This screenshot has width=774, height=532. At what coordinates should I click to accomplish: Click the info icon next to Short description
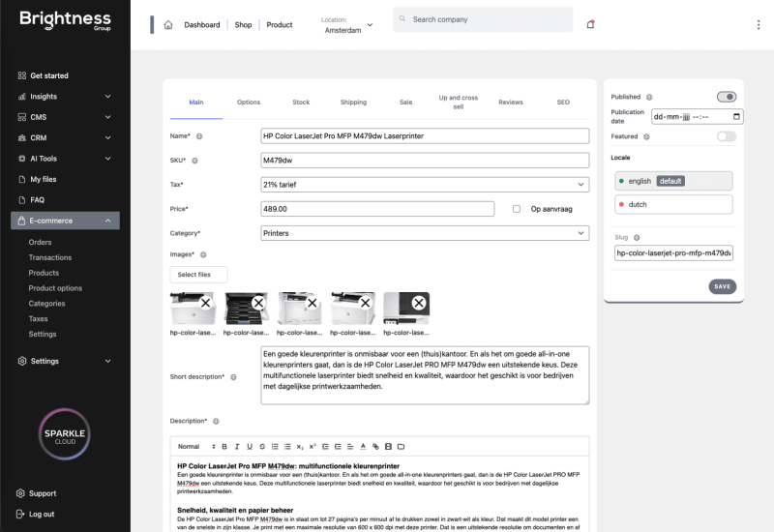234,377
